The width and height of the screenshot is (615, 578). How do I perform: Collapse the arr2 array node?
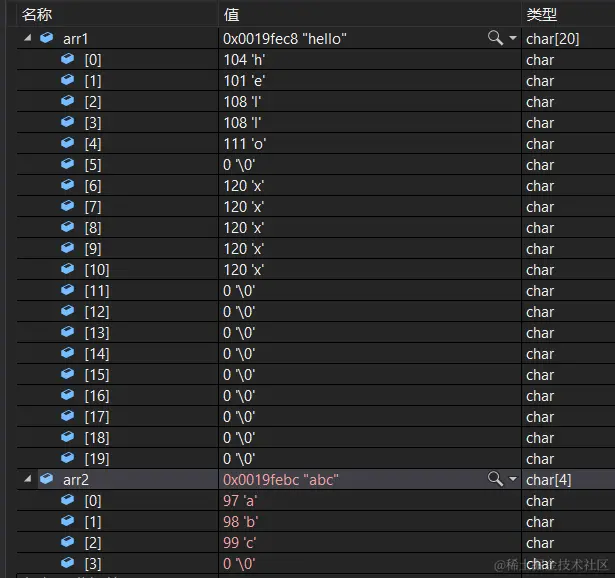(28, 479)
